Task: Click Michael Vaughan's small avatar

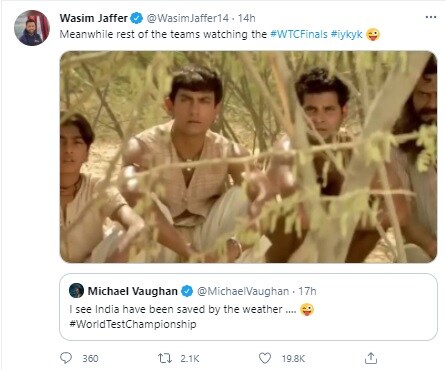Action: tap(76, 291)
